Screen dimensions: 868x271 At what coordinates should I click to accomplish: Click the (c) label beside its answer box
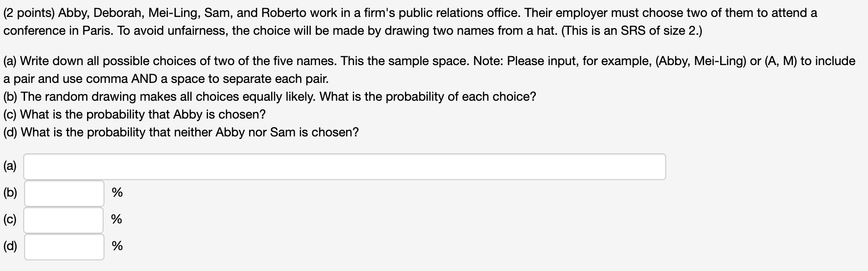pyautogui.click(x=10, y=219)
